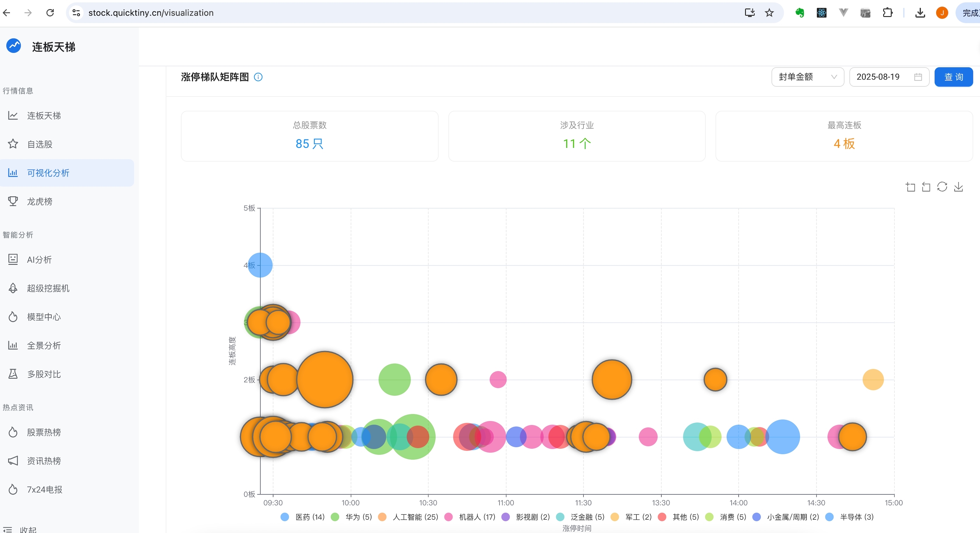This screenshot has height=533, width=980.
Task: Click the pink bubble at 2板 near 11:00
Action: [498, 379]
